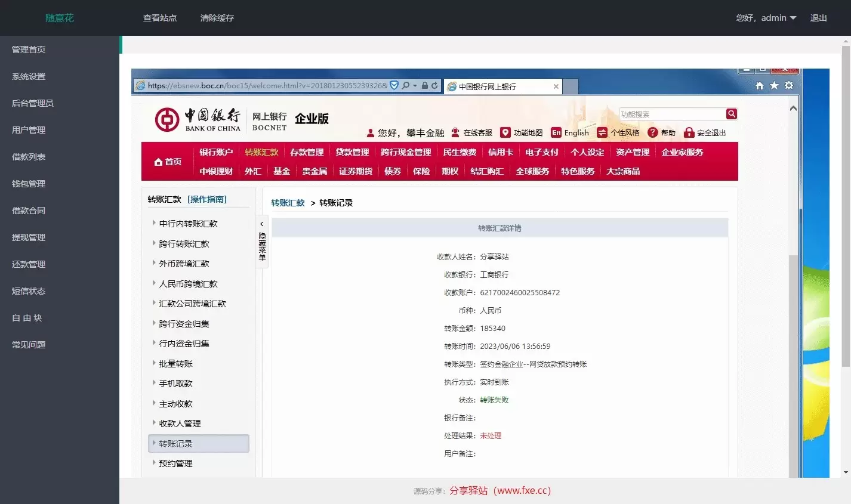Click 转账汇款 breadcrumb link

click(288, 203)
